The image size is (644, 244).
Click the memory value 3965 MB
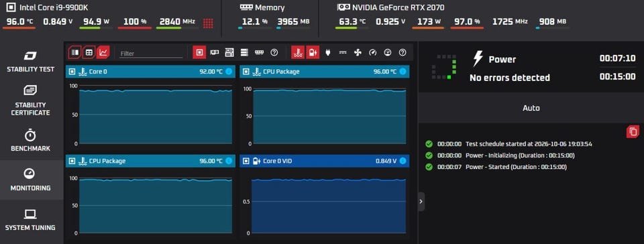click(x=293, y=21)
